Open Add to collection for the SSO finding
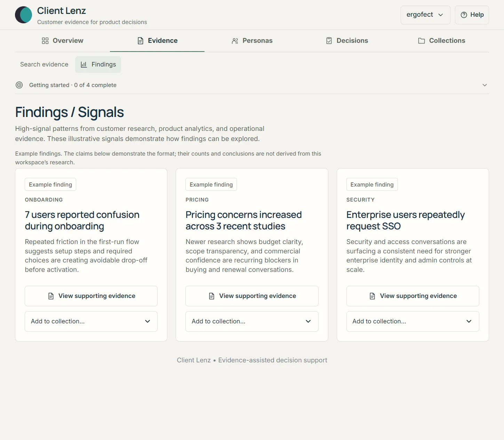Image resolution: width=504 pixels, height=440 pixels. [x=413, y=321]
